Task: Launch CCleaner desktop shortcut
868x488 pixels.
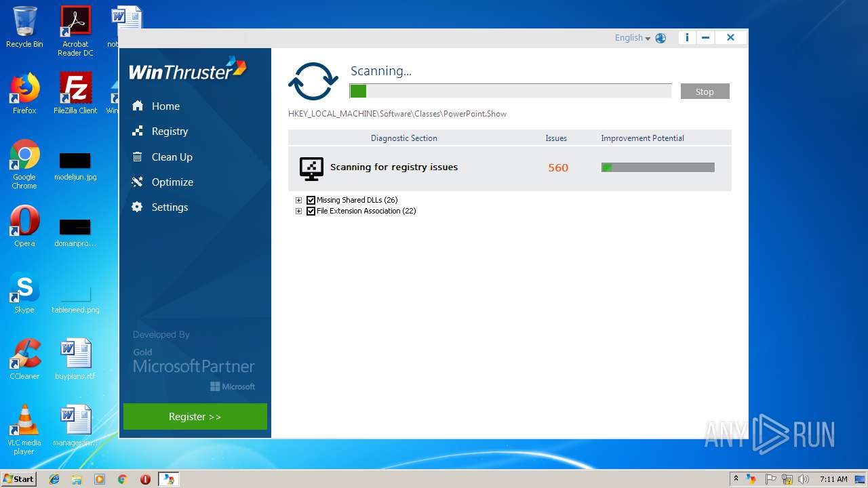Action: pyautogui.click(x=24, y=359)
